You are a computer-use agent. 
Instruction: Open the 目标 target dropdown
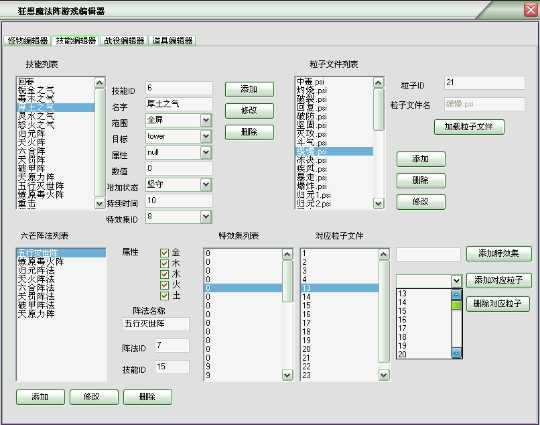(206, 136)
